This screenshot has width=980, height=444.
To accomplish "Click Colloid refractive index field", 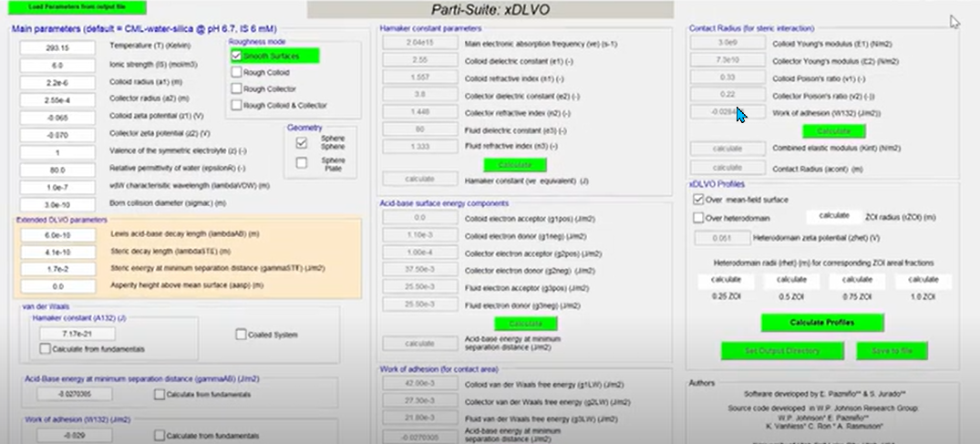I will pyautogui.click(x=420, y=77).
